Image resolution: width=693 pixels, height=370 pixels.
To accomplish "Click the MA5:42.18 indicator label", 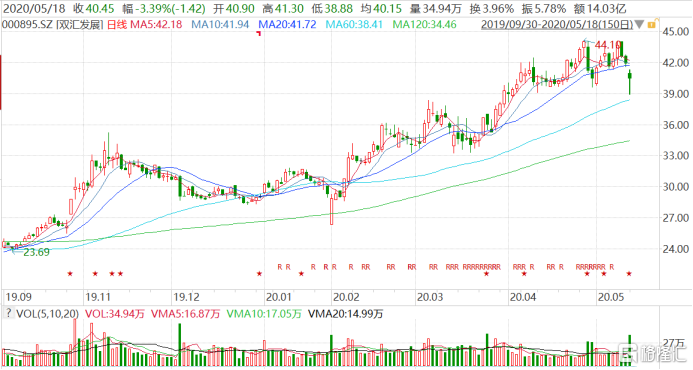I will pyautogui.click(x=156, y=24).
